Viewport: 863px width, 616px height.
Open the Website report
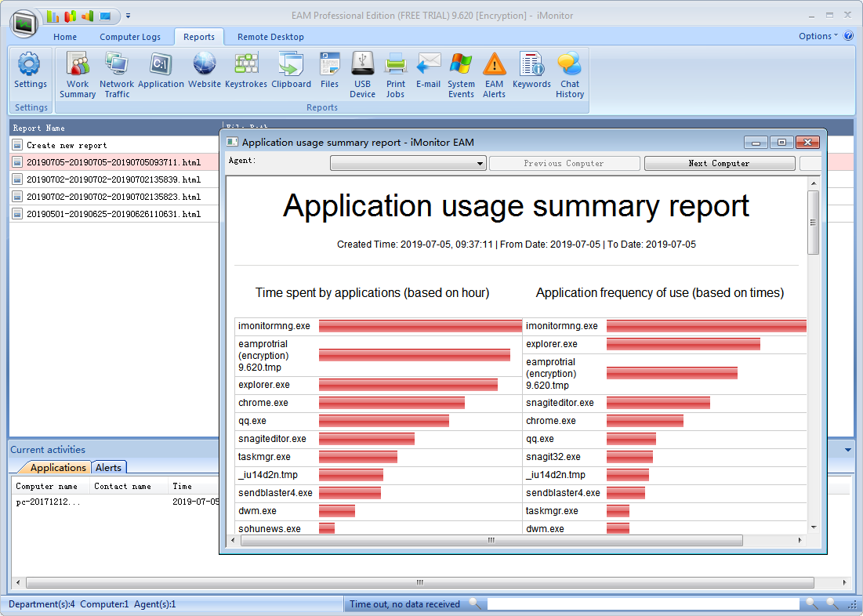click(x=205, y=71)
